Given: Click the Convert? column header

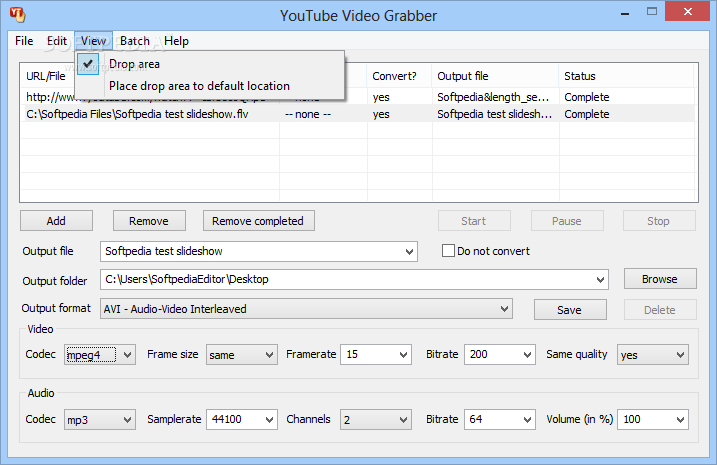Looking at the screenshot, I should click(399, 76).
